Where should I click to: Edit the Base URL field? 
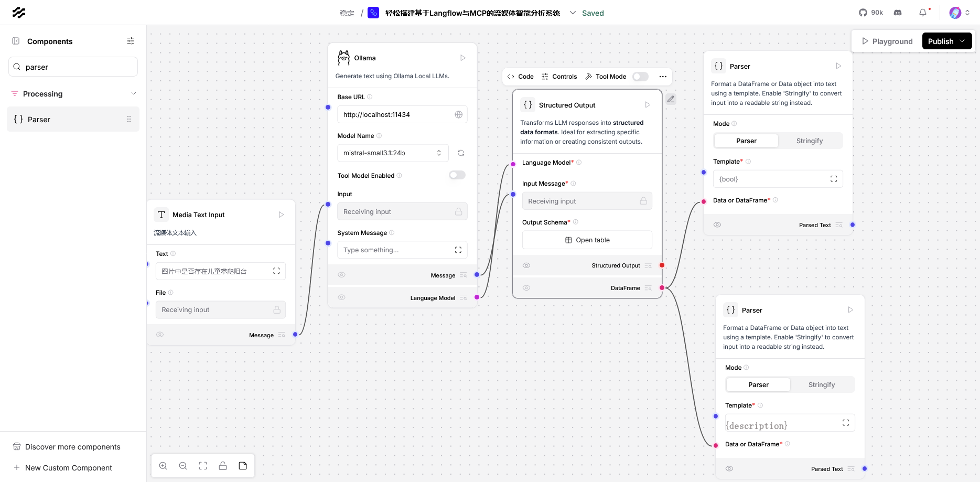pyautogui.click(x=402, y=114)
